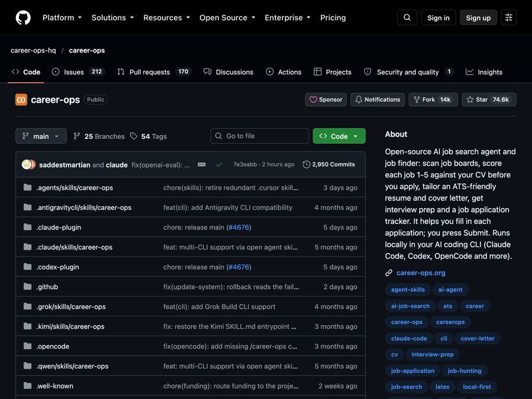Image resolution: width=532 pixels, height=399 pixels.
Task: Click branch icon beside 25 Branches
Action: (x=77, y=136)
